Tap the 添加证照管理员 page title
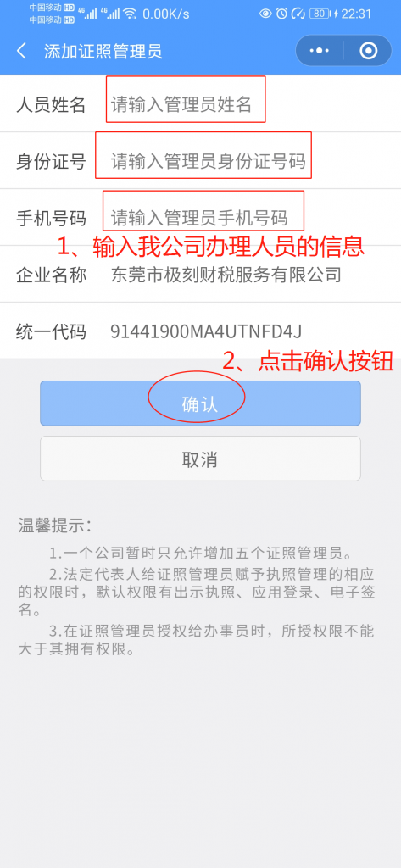Screen dimensions: 401x868 [x=103, y=52]
